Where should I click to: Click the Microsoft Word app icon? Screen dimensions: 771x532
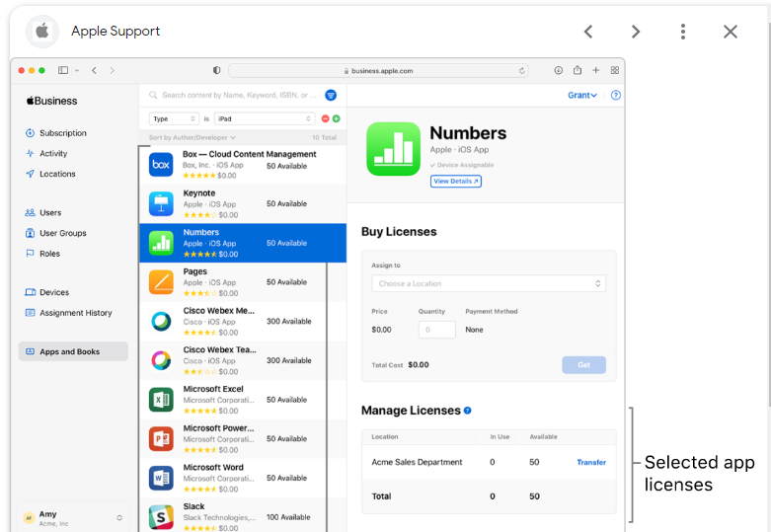[x=161, y=478]
